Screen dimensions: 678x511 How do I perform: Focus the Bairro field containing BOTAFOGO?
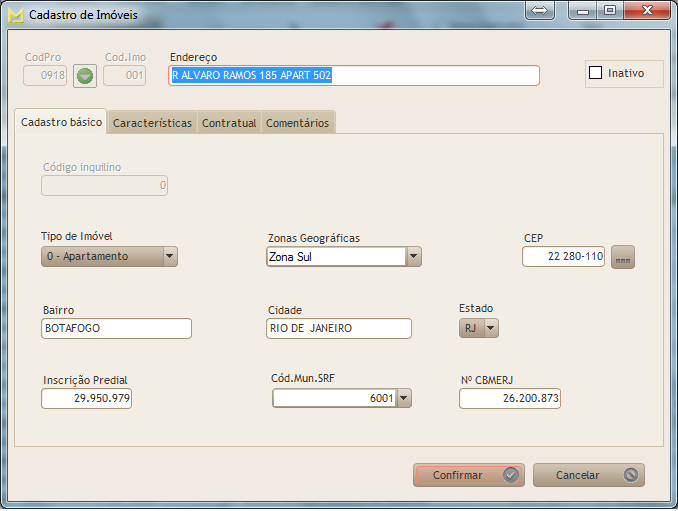[116, 329]
